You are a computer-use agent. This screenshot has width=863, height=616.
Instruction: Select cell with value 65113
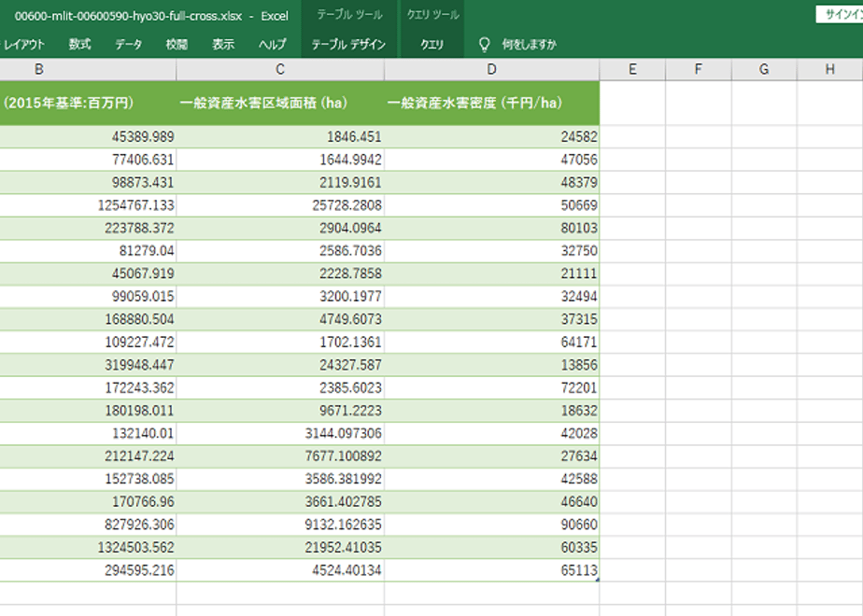[491, 570]
